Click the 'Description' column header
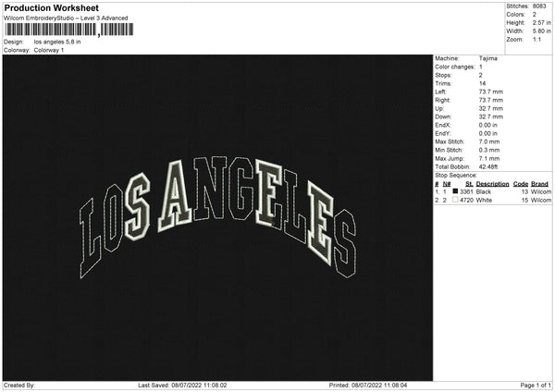 click(x=493, y=184)
